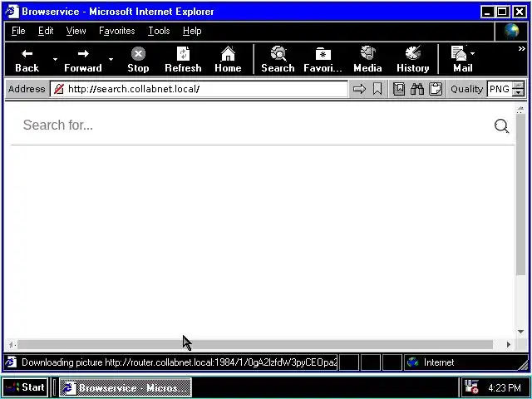Open the File menu
This screenshot has width=532, height=399.
(x=18, y=31)
